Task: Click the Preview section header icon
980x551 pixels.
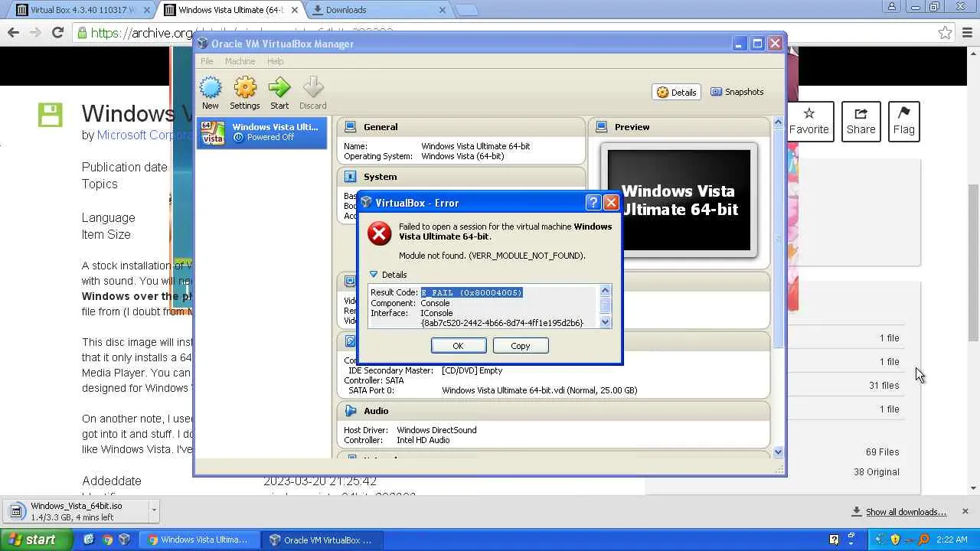Action: click(x=602, y=127)
